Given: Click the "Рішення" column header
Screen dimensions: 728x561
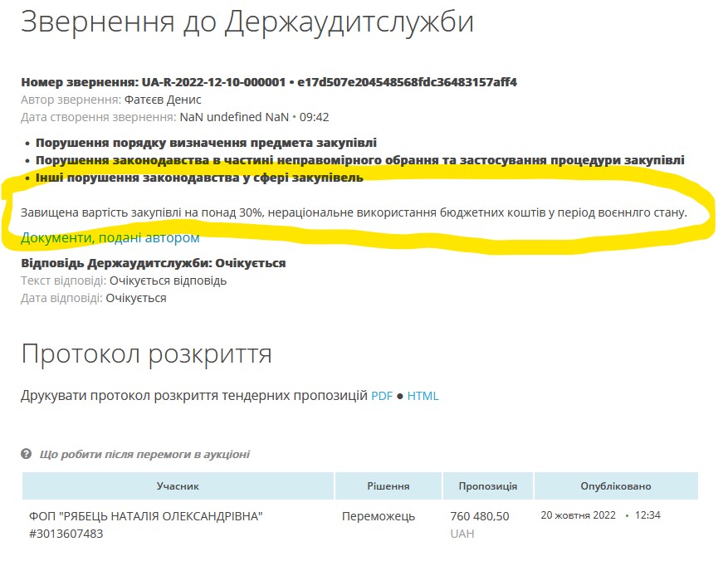Looking at the screenshot, I should [x=388, y=486].
